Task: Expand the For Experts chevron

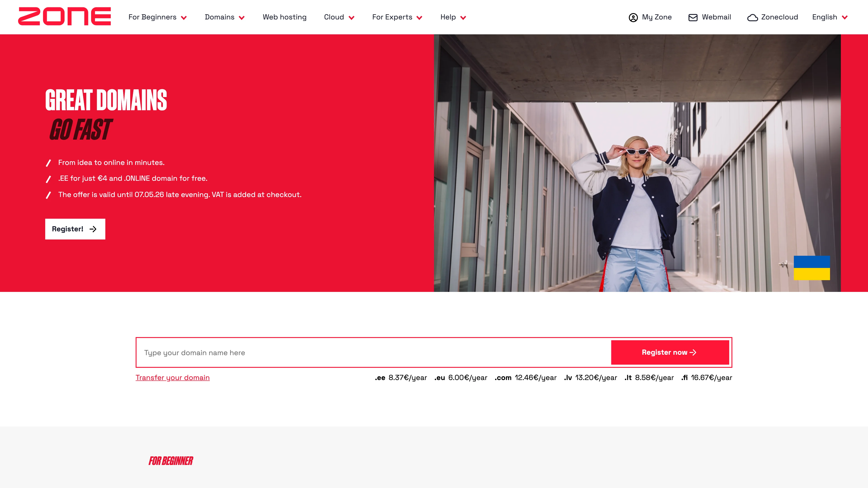Action: [419, 18]
